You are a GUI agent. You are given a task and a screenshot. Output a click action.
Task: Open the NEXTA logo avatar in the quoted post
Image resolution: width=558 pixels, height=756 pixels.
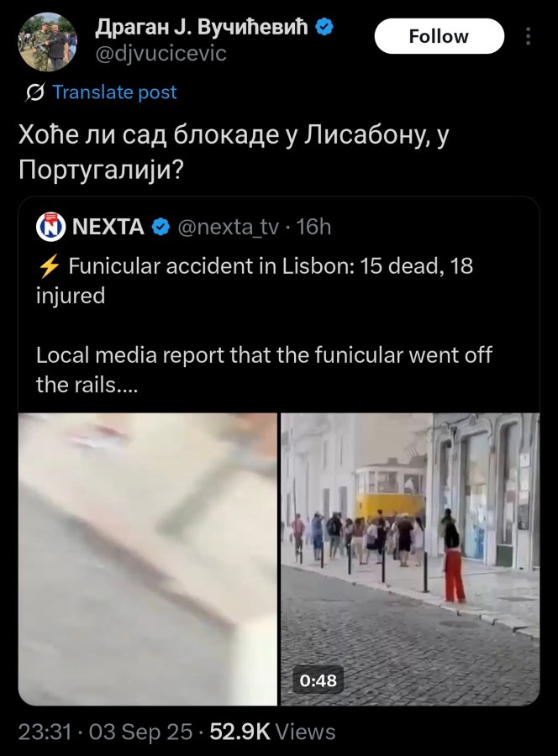pos(50,227)
